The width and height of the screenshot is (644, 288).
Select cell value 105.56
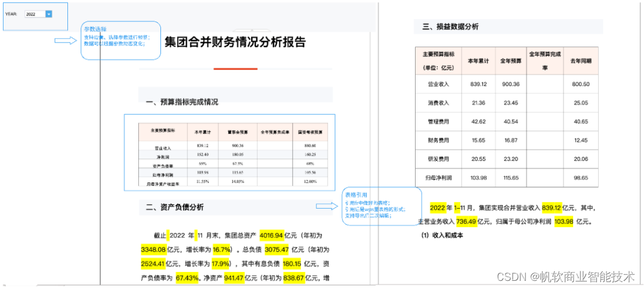coord(310,172)
